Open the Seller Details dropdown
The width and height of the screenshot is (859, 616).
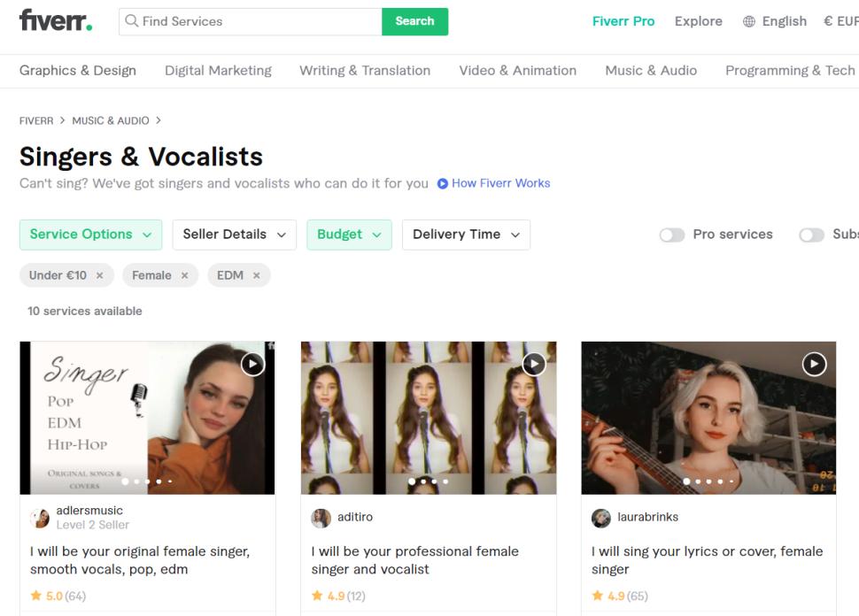tap(234, 235)
